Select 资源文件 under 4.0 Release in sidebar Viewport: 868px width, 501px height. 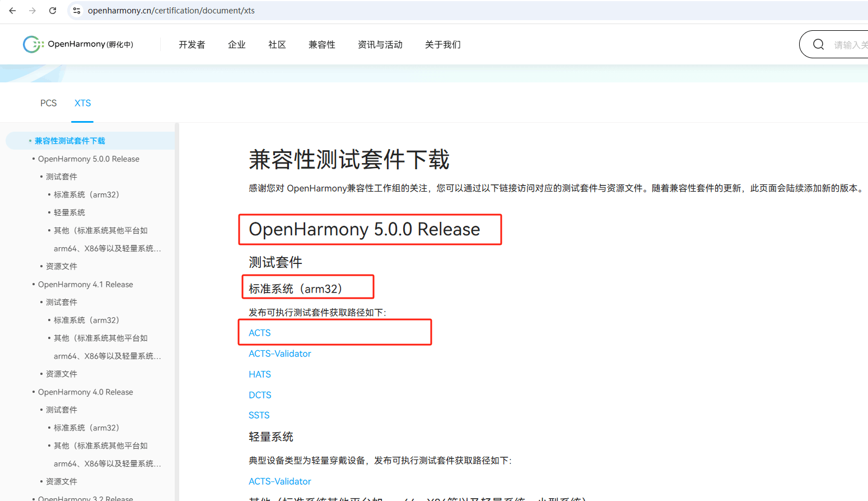tap(62, 481)
